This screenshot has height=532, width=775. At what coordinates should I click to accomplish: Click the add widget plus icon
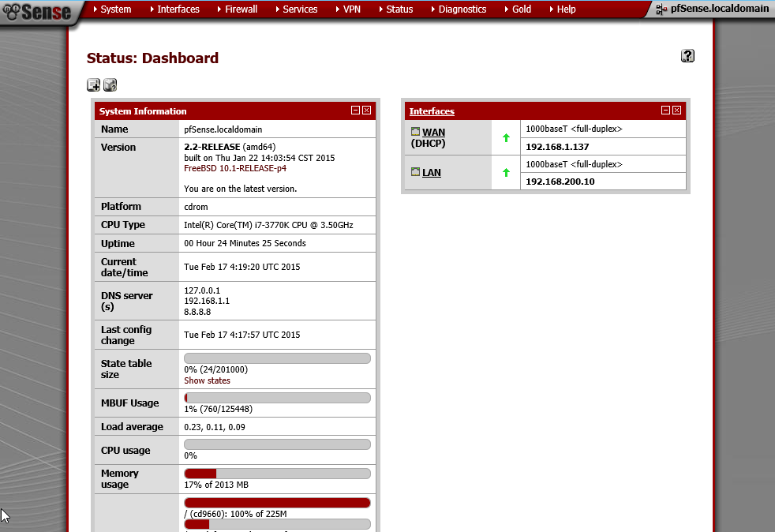click(93, 85)
